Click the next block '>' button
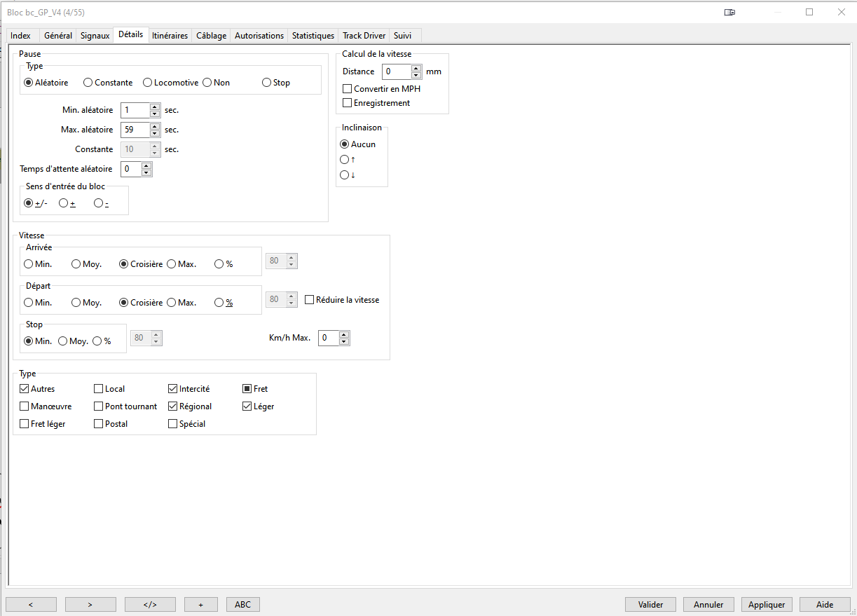 [x=90, y=604]
